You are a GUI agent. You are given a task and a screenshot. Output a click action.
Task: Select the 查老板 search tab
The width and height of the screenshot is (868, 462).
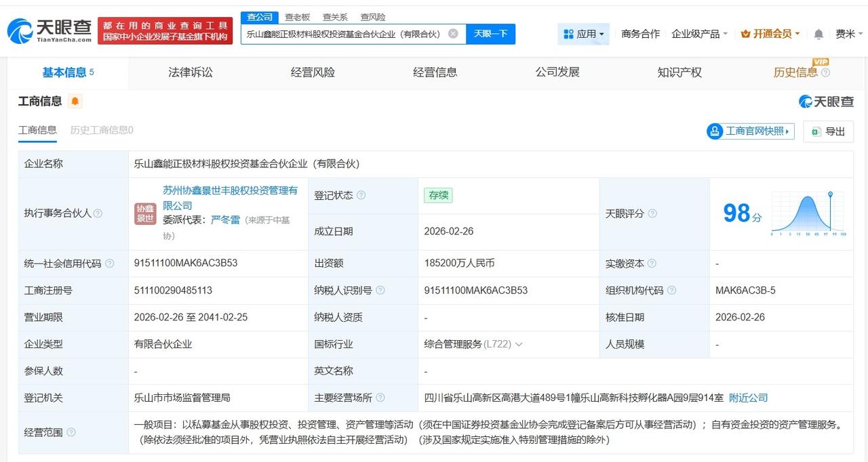pyautogui.click(x=297, y=17)
